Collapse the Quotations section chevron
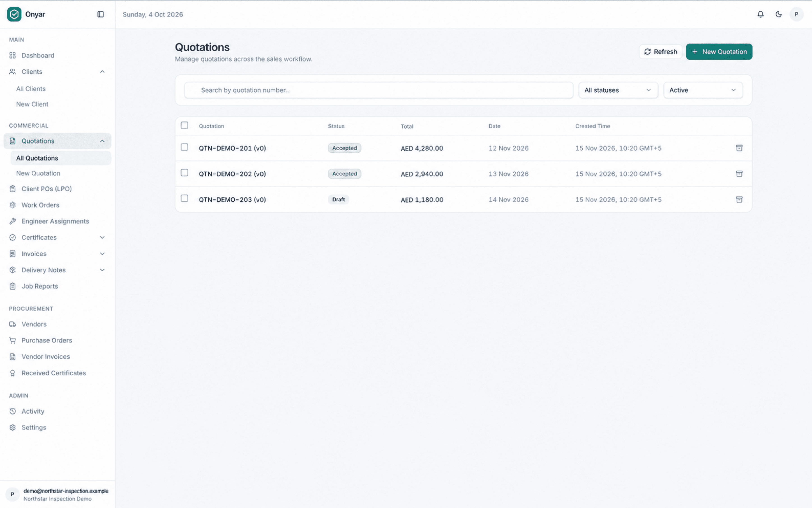 point(102,141)
